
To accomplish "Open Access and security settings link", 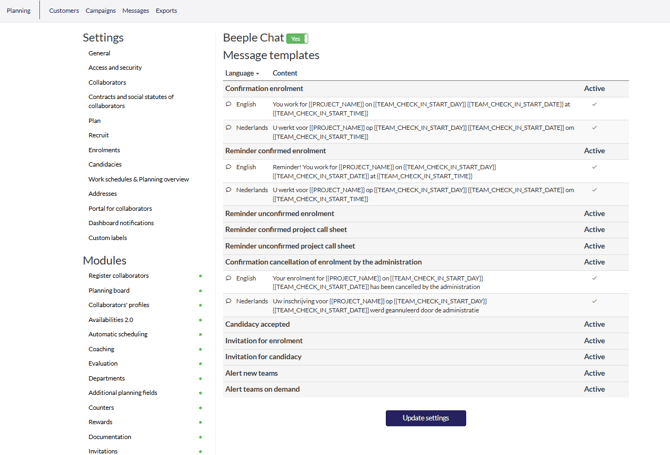I will pos(115,68).
